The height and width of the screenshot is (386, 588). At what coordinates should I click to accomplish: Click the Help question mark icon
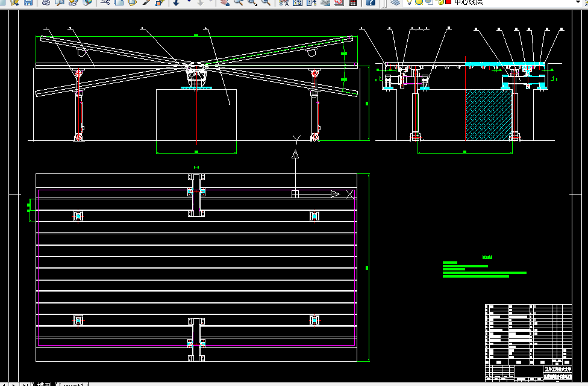point(371,2)
